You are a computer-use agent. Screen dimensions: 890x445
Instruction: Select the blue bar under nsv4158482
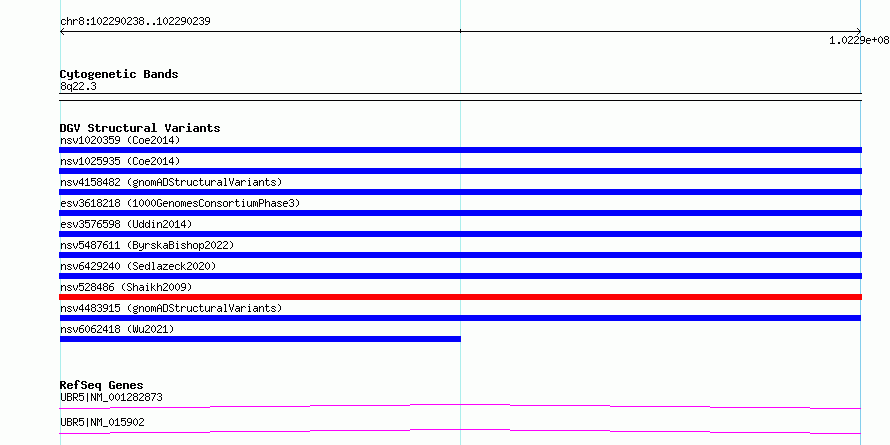460,192
